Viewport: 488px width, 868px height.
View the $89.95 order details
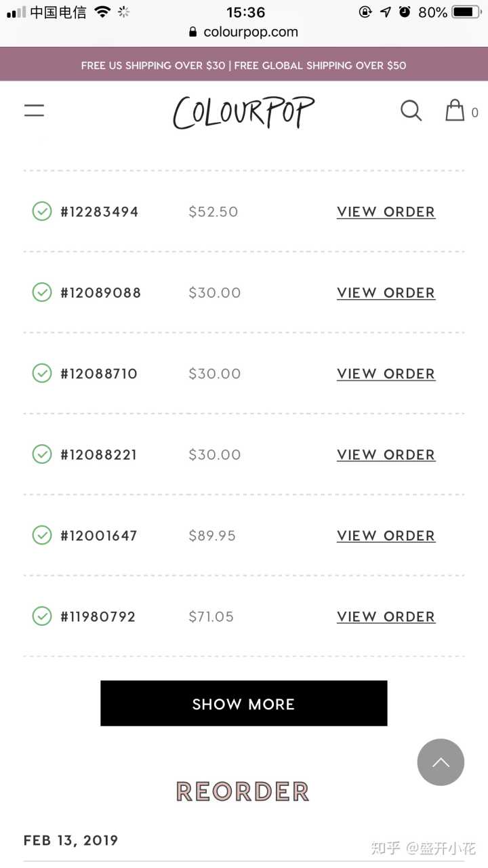point(386,536)
